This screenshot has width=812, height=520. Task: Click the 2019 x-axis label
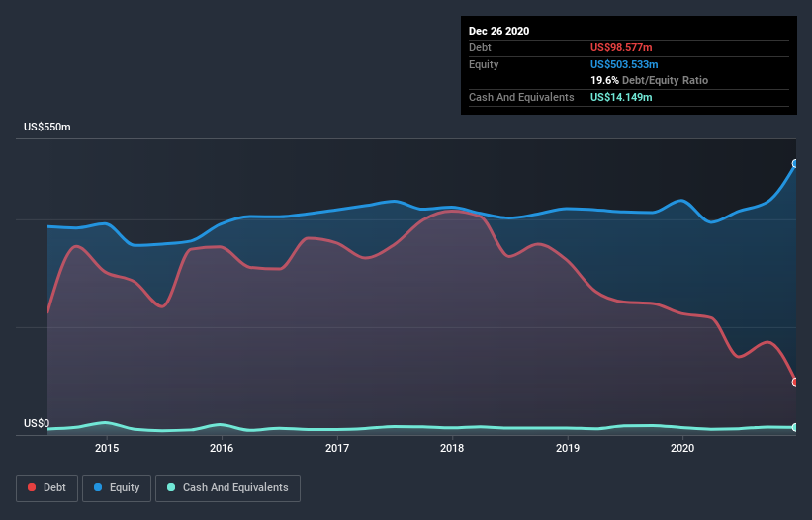point(568,448)
